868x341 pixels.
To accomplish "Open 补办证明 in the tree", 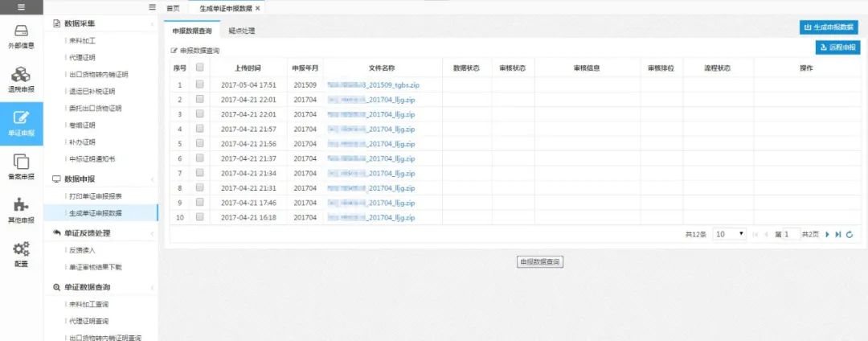I will (83, 142).
